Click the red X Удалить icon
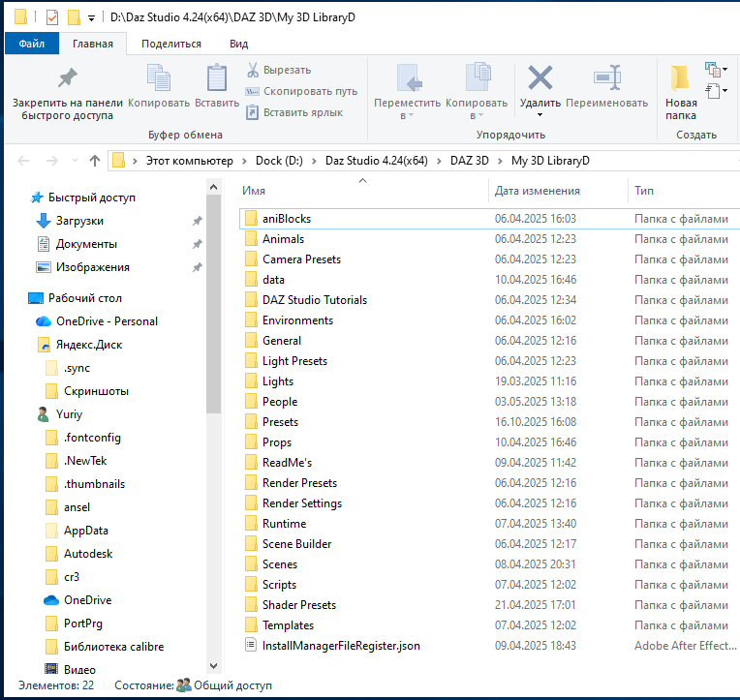Screen dimensions: 740x700 (540, 77)
